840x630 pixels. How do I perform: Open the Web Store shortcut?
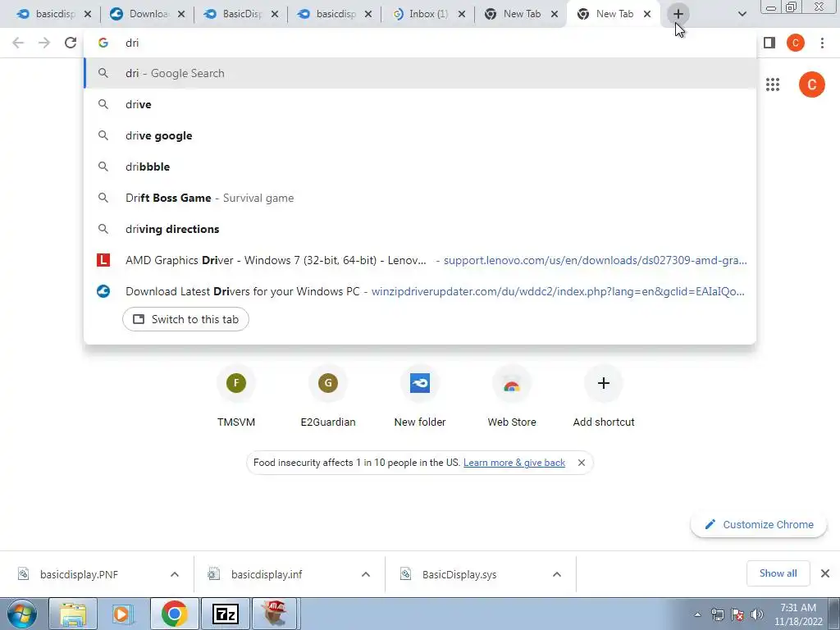(x=512, y=396)
